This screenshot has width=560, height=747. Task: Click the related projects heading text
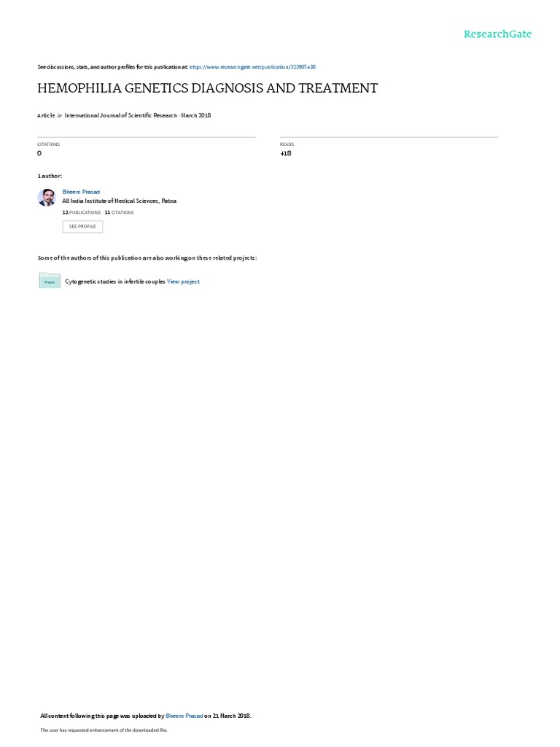tap(147, 258)
